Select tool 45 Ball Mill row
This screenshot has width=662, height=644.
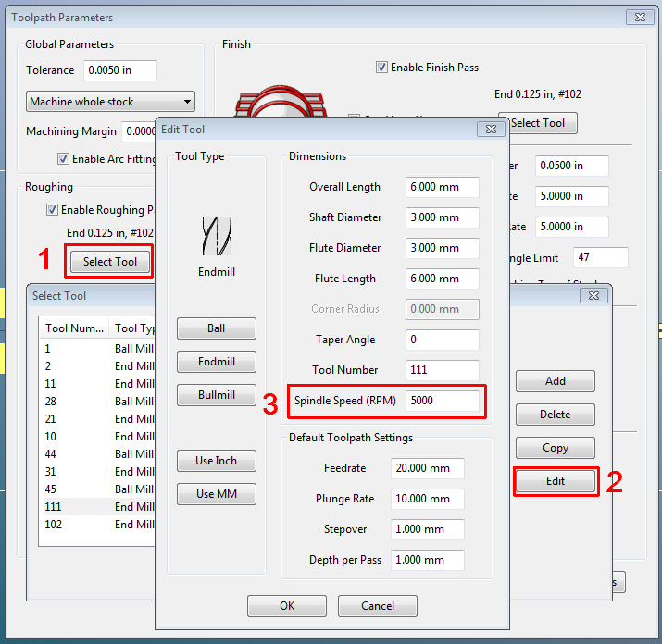tap(98, 489)
